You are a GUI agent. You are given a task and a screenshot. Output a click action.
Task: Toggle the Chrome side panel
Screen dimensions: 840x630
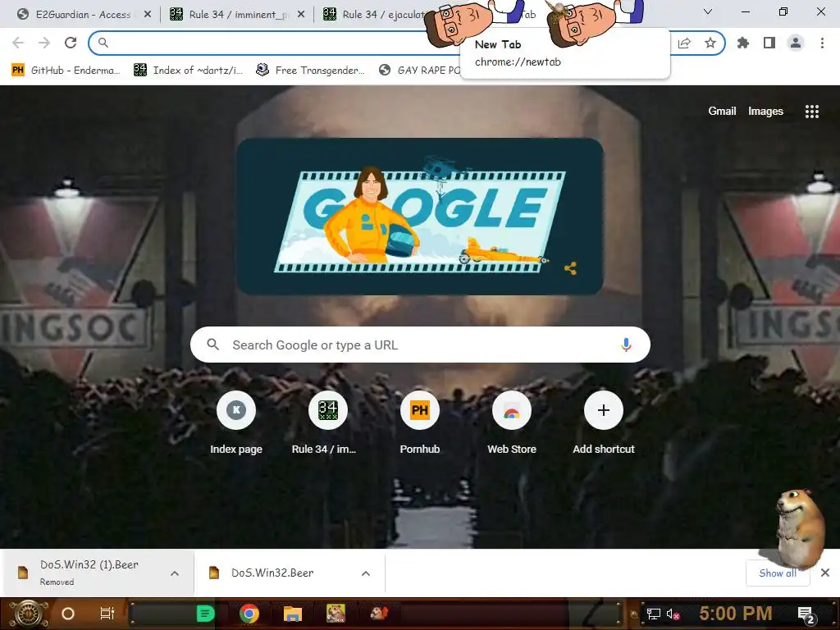coord(769,43)
